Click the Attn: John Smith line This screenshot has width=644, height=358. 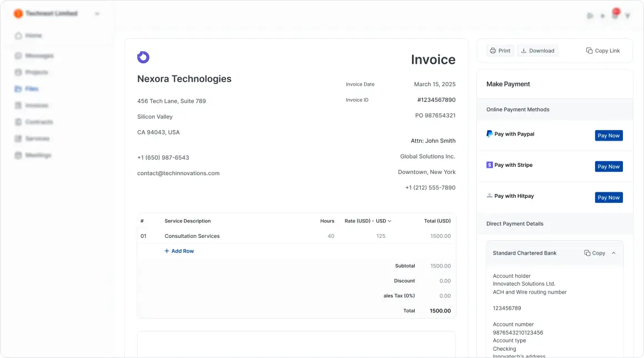tap(433, 141)
